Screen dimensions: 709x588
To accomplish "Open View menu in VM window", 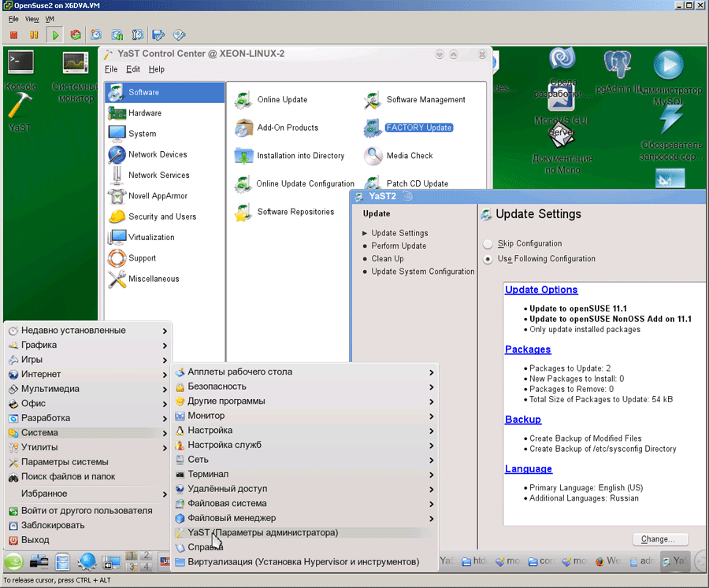I will coord(32,19).
